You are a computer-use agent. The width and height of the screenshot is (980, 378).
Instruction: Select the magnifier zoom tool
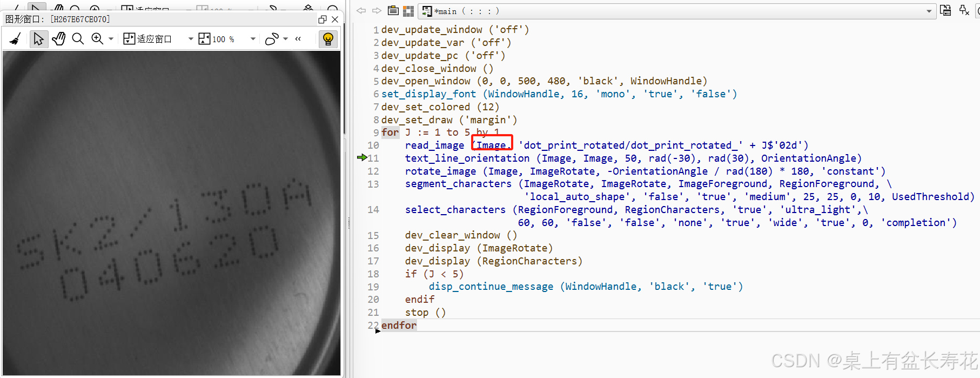click(x=78, y=39)
